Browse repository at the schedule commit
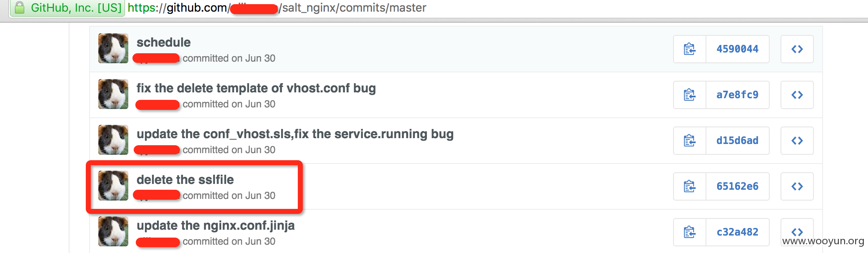The image size is (868, 253). tap(797, 49)
